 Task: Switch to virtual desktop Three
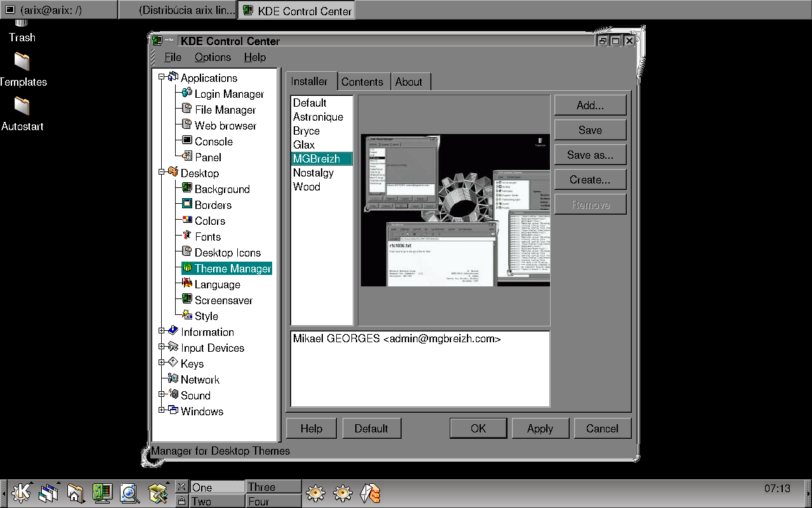tap(273, 487)
